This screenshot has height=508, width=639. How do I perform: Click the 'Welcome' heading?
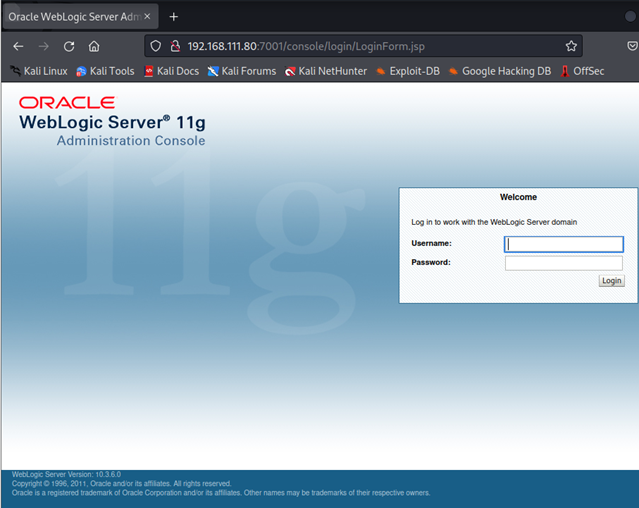point(518,197)
